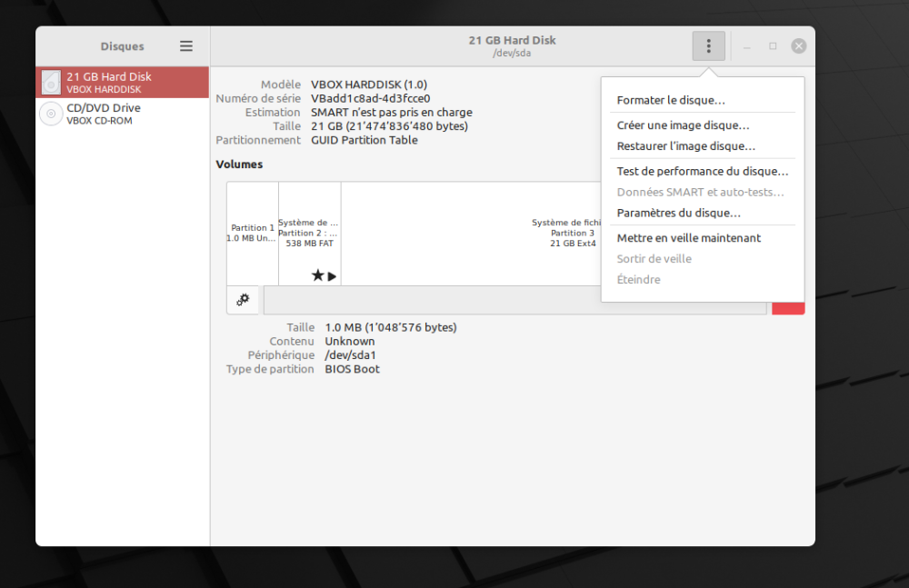Select Partition 1 block in Volumes
This screenshot has height=588, width=909.
[x=252, y=234]
